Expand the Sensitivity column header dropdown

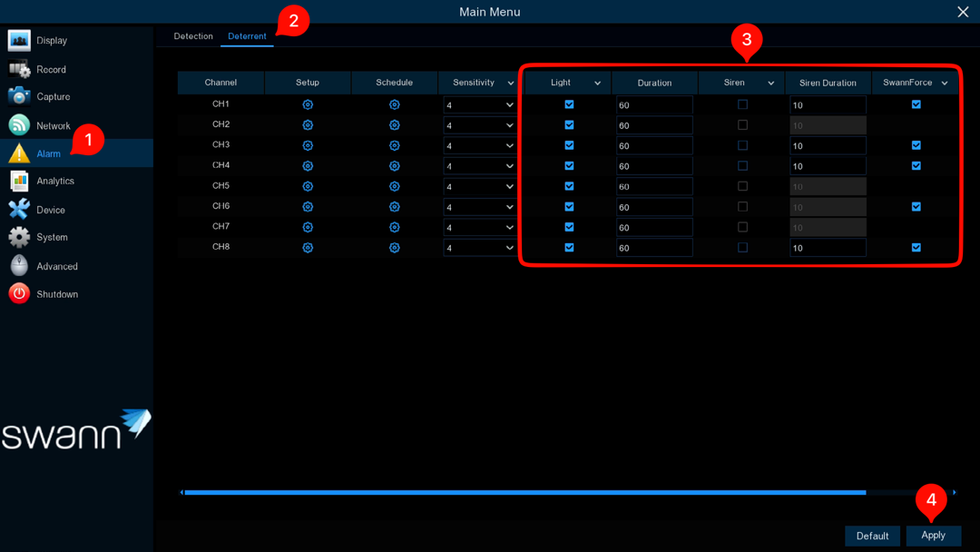click(511, 84)
